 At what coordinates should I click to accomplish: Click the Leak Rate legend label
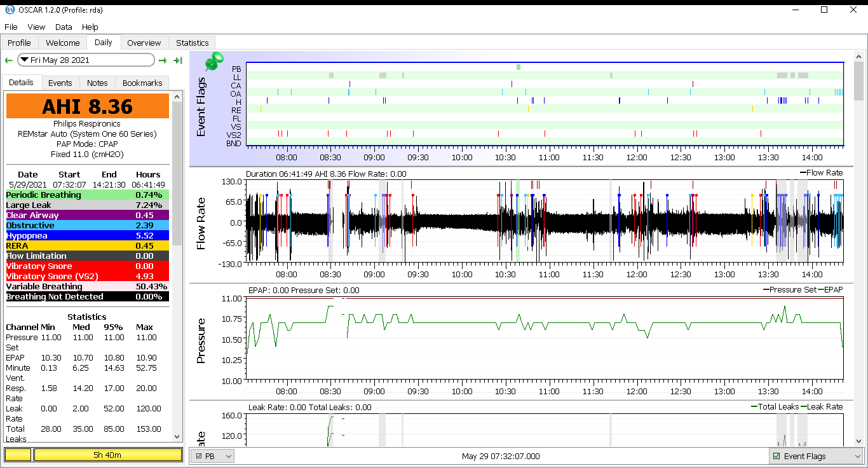[825, 406]
